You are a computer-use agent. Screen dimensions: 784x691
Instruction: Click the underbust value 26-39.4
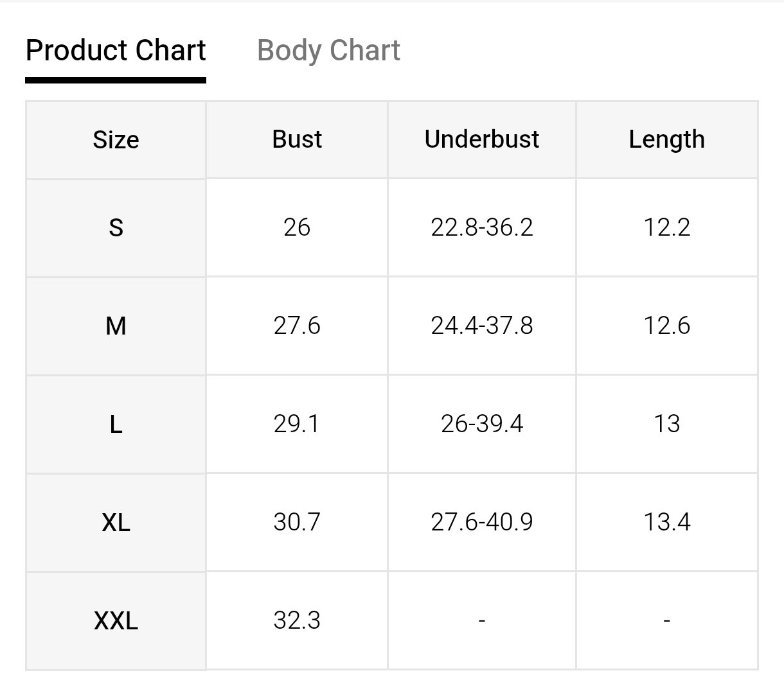pyautogui.click(x=482, y=424)
